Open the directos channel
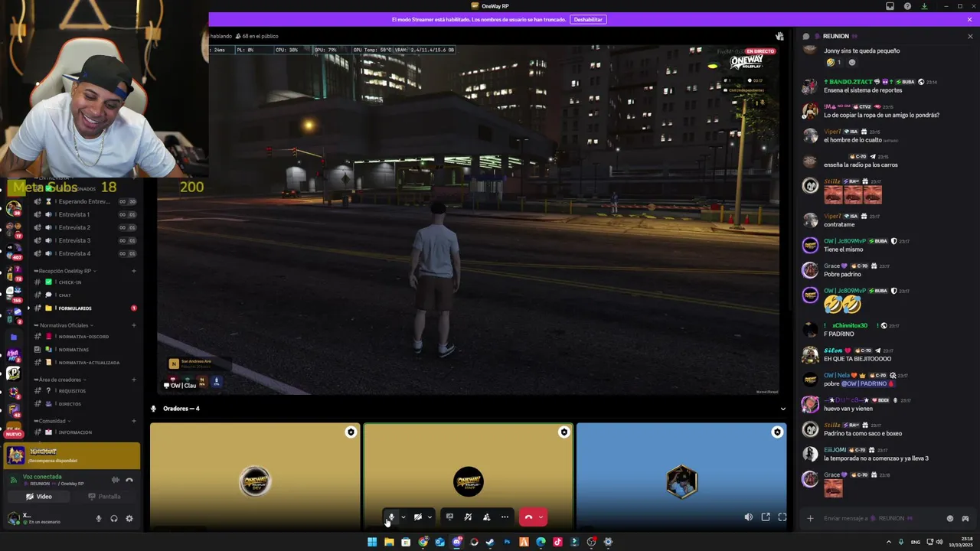This screenshot has width=980, height=551. 85,404
